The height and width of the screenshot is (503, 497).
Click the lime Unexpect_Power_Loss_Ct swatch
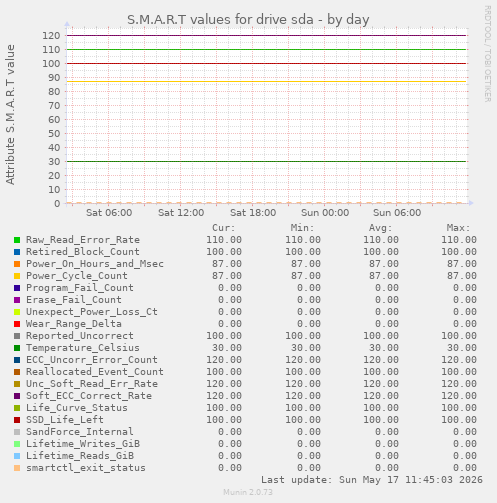tap(17, 312)
